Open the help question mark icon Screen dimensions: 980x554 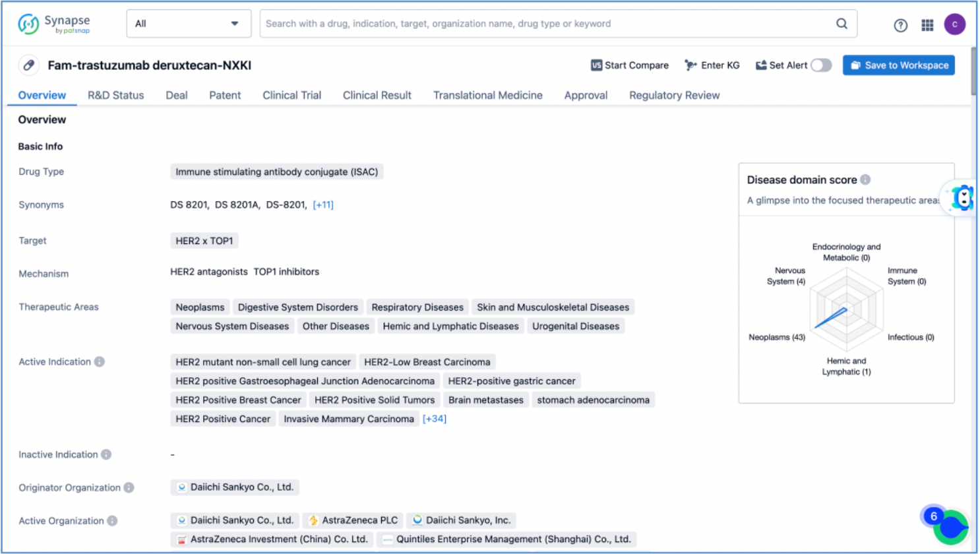[x=900, y=26]
